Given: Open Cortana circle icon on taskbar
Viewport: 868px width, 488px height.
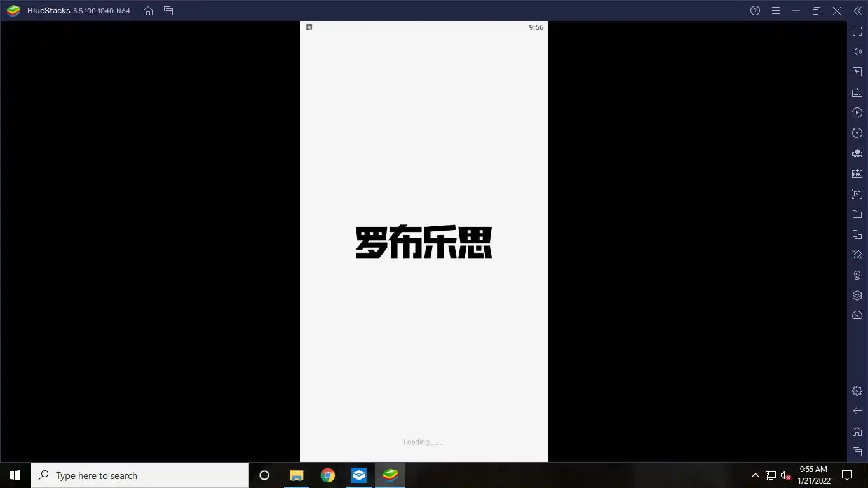Looking at the screenshot, I should click(264, 475).
